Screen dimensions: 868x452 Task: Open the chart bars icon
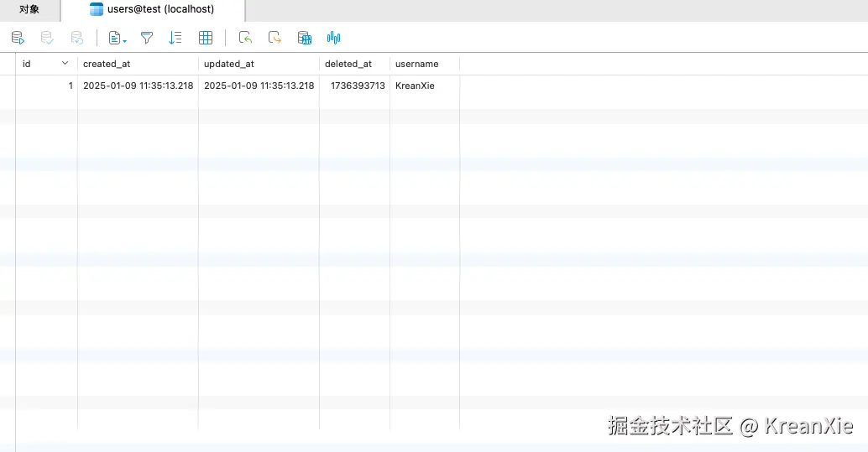[333, 38]
